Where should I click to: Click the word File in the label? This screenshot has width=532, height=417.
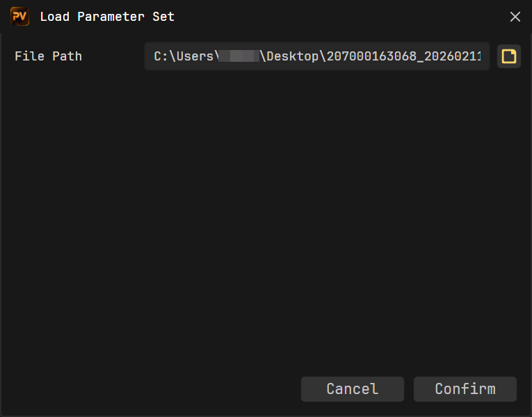[29, 56]
